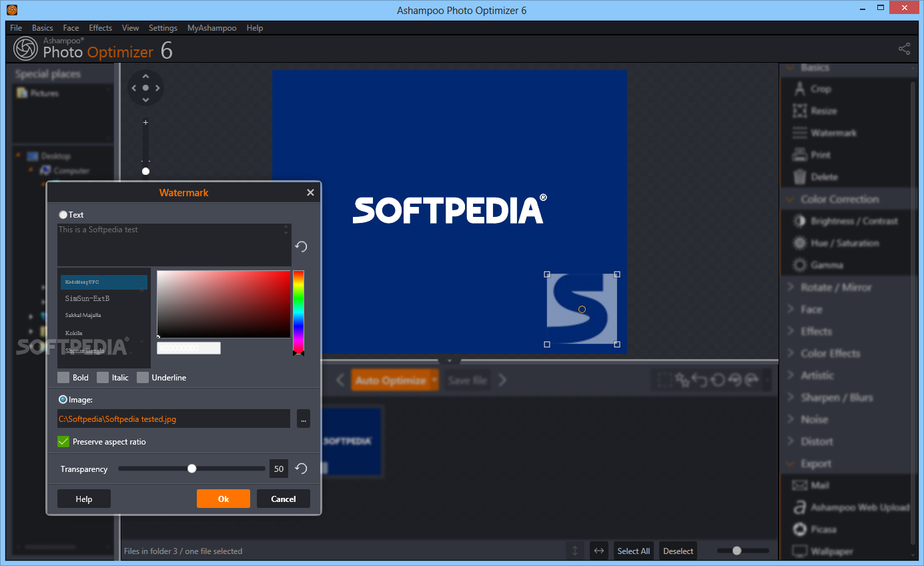Click the watermark text input box
Viewport: 924px width, 566px height.
tap(174, 245)
